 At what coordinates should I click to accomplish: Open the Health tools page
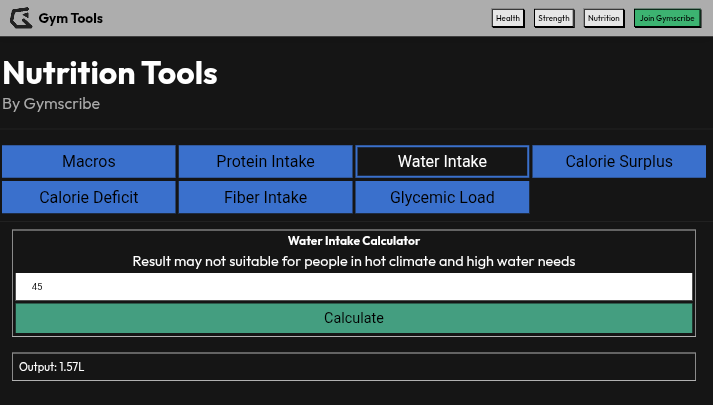(508, 18)
